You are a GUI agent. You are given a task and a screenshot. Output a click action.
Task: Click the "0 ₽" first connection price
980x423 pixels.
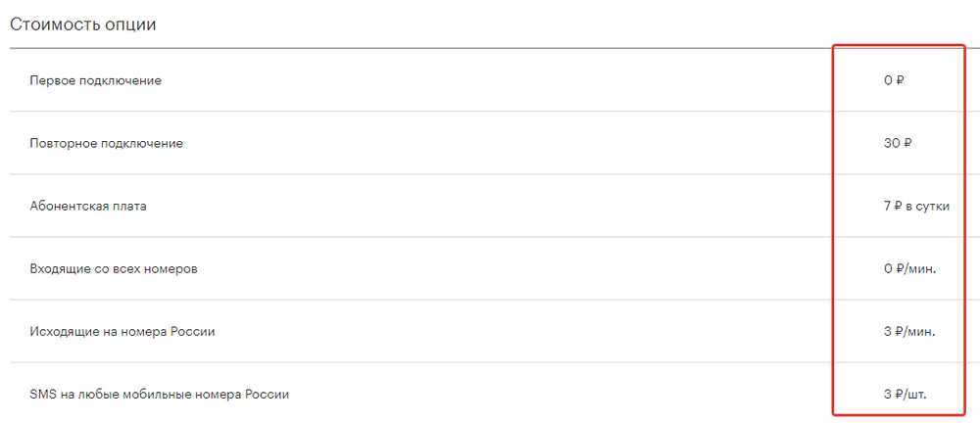[894, 80]
